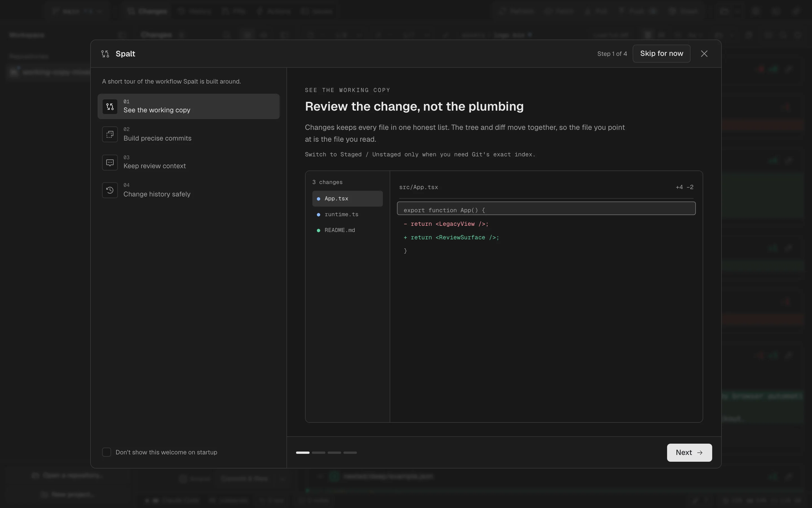Click the +4 -2 diff stat
This screenshot has width=812, height=508.
pos(685,187)
